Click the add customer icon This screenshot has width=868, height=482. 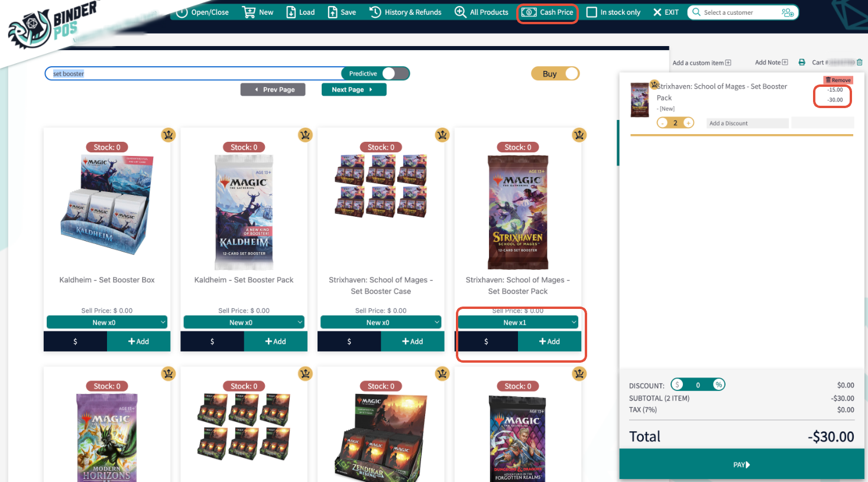point(788,12)
